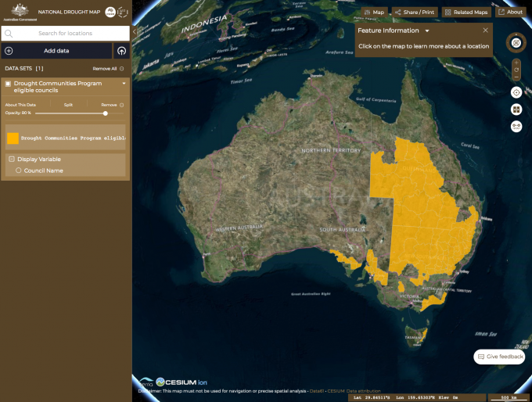The image size is (532, 402).
Task: Click the Add data button
Action: [x=56, y=51]
